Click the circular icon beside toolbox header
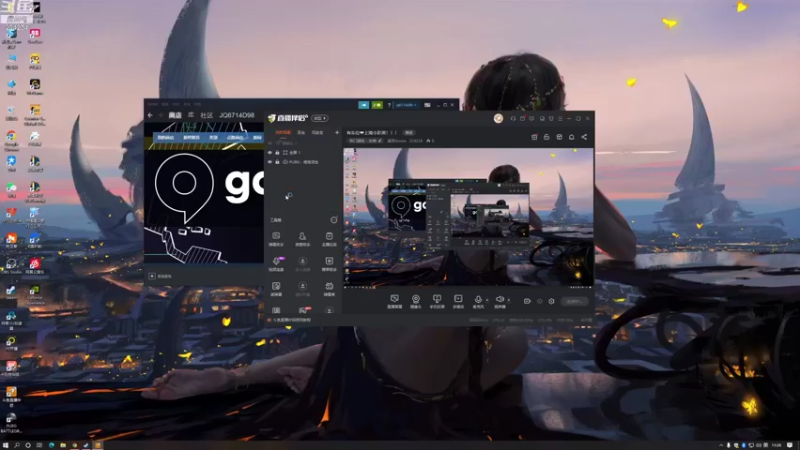This screenshot has height=450, width=800. click(x=334, y=220)
